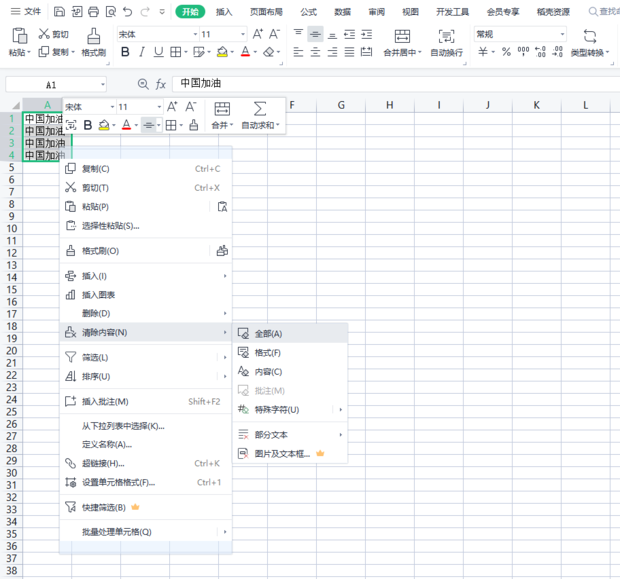Undo the last action
The width and height of the screenshot is (620, 579).
coord(127,12)
